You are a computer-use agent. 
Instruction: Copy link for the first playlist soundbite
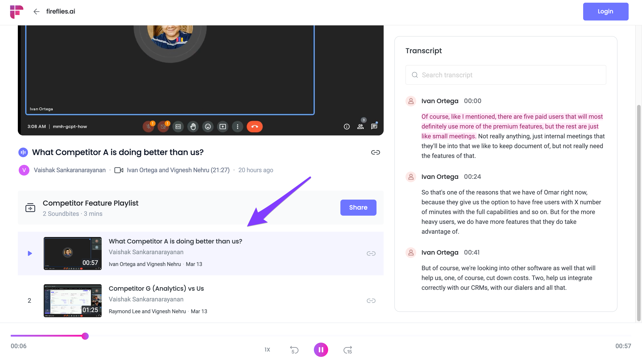371,254
